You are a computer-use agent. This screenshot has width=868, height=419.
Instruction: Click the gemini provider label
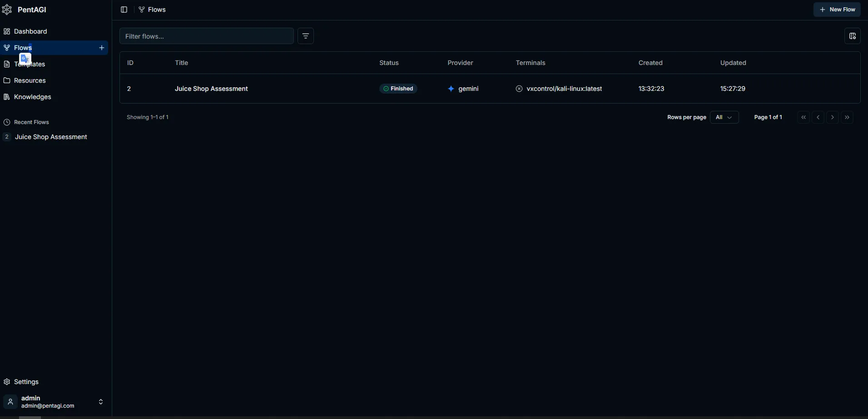468,89
